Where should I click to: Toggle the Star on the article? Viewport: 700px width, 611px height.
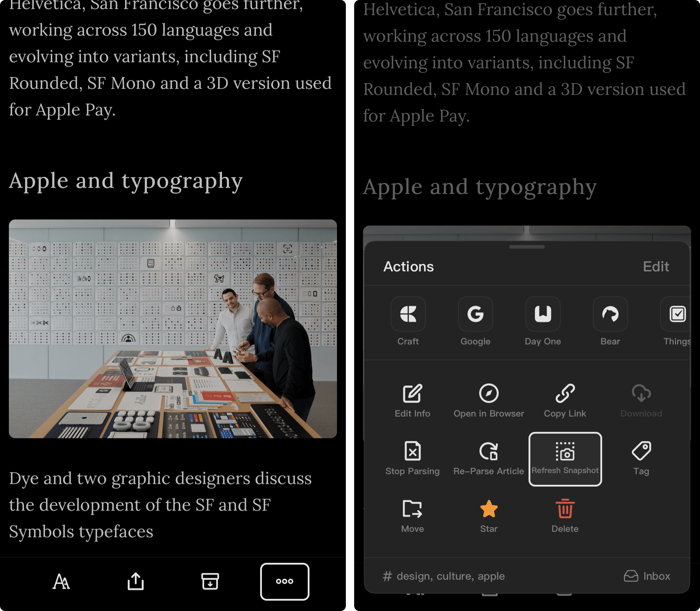coord(489,516)
